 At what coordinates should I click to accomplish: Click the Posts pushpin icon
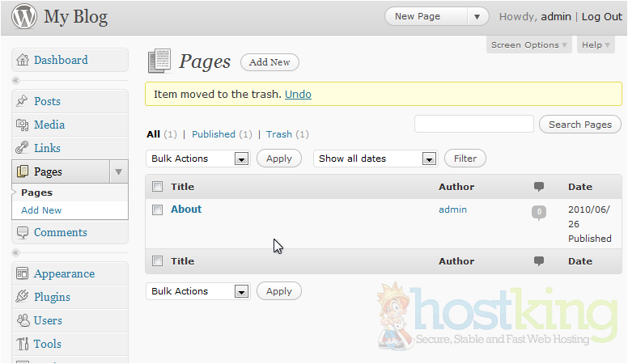(23, 102)
